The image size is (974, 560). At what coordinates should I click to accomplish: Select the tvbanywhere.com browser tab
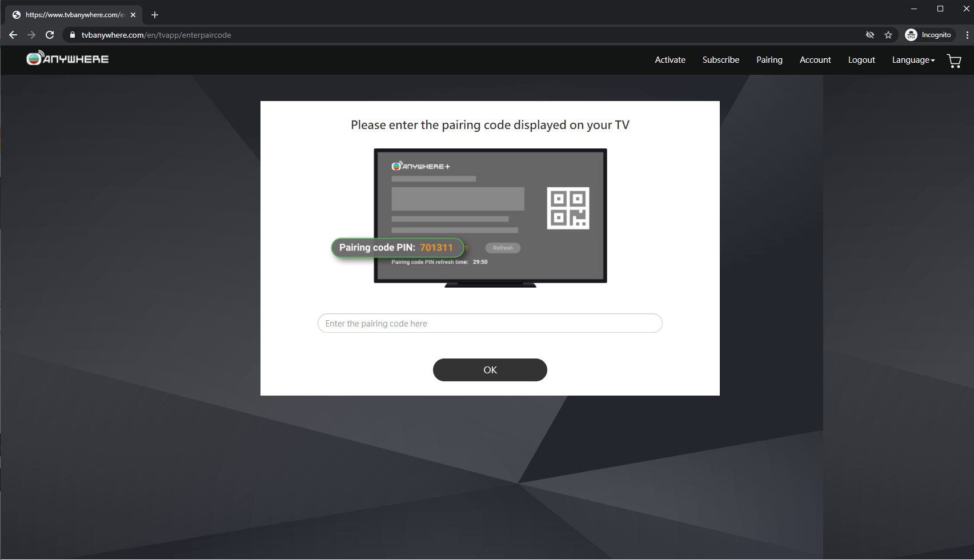click(x=74, y=15)
